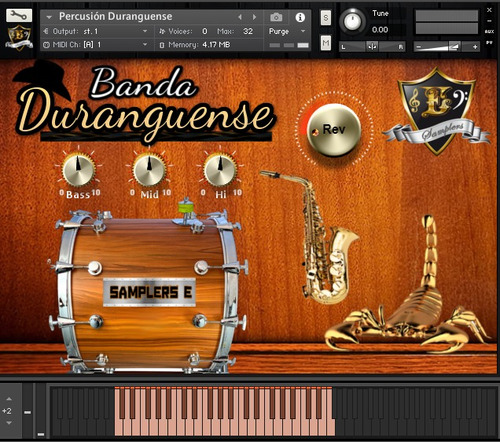Click the plus end of volume slider

[475, 47]
